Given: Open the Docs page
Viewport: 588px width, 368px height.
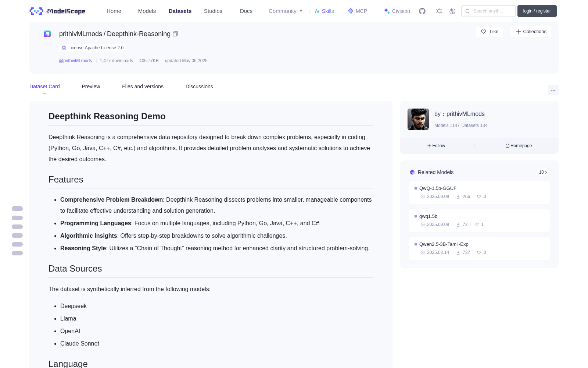Looking at the screenshot, I should (x=246, y=11).
